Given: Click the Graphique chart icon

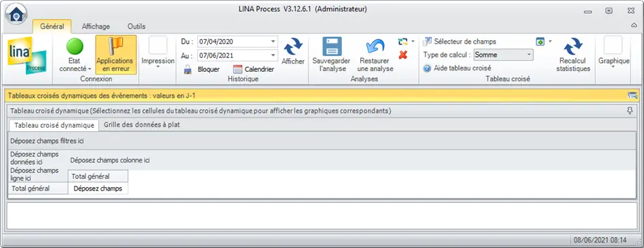Looking at the screenshot, I should point(613,45).
